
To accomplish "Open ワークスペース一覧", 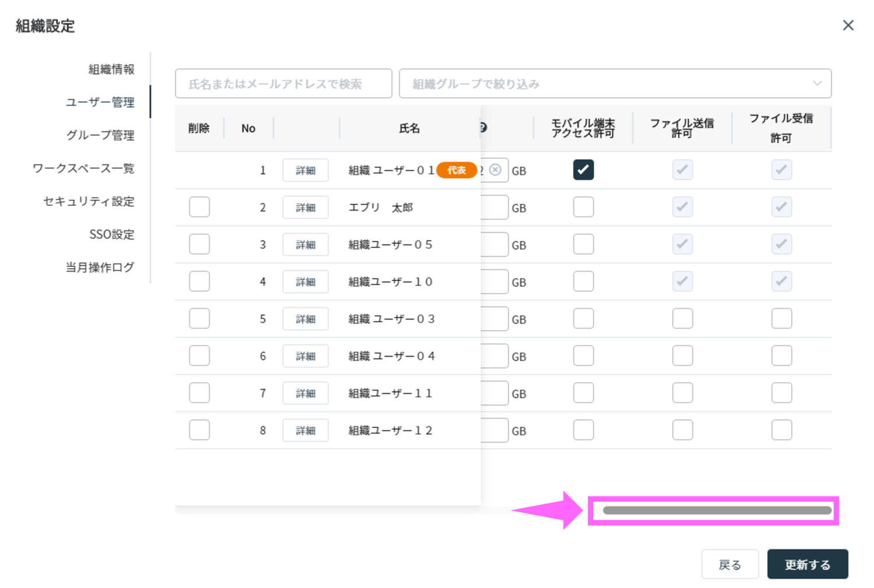I will [x=83, y=168].
